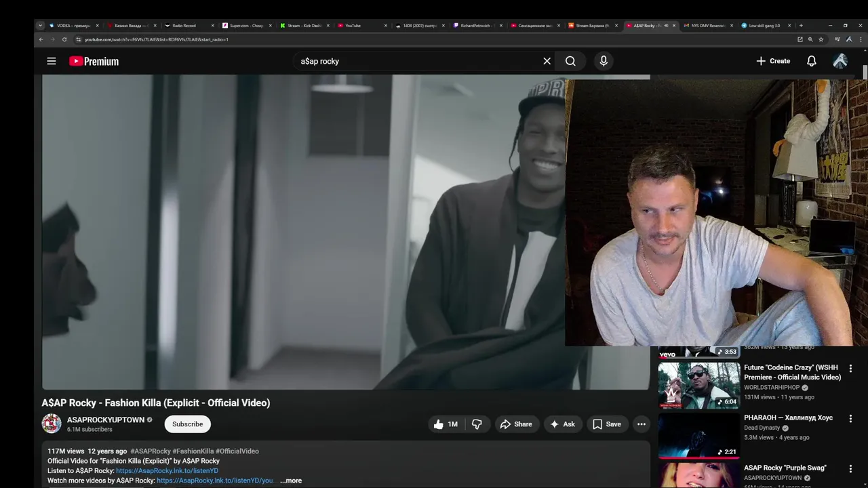Viewport: 868px width, 488px height.
Task: Run search with the magnifier button
Action: tap(570, 61)
